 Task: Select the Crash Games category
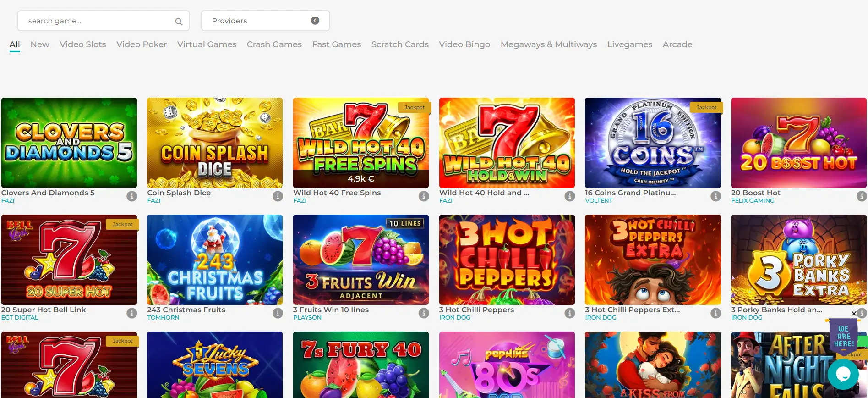click(274, 44)
